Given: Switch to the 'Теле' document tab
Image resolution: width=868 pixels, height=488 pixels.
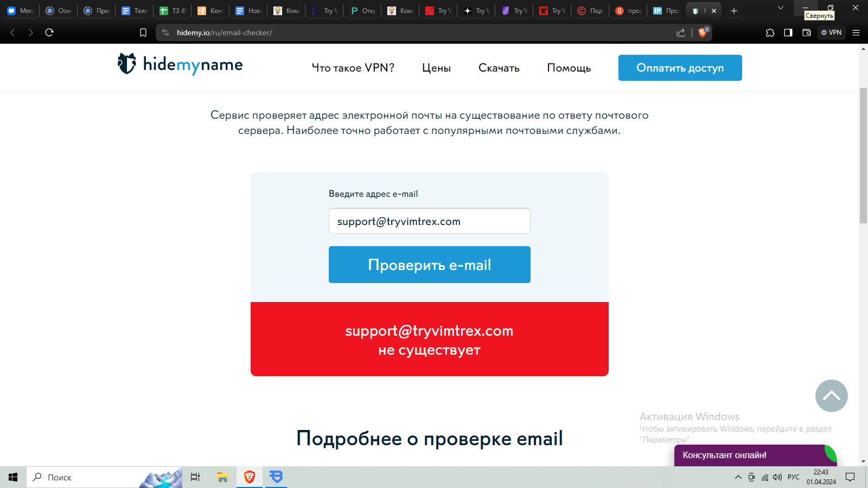Looking at the screenshot, I should pos(134,11).
